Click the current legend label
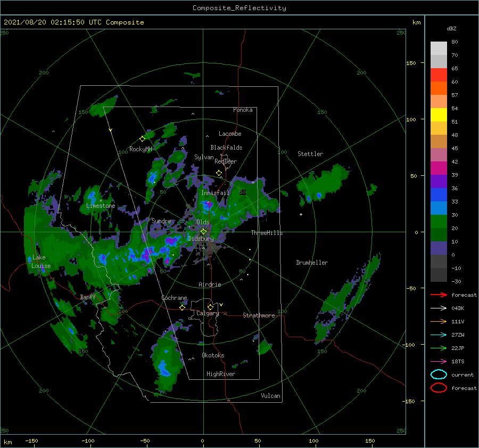The height and width of the screenshot is (448, 479). (463, 374)
